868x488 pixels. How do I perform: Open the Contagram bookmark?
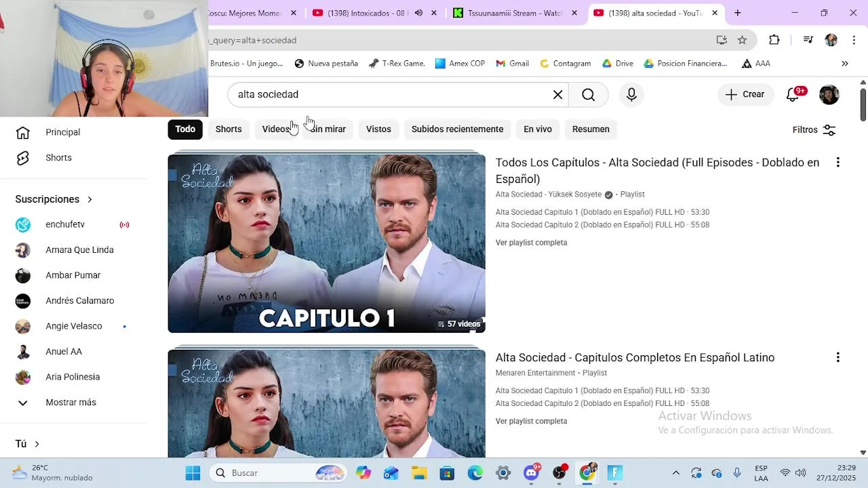(x=565, y=64)
